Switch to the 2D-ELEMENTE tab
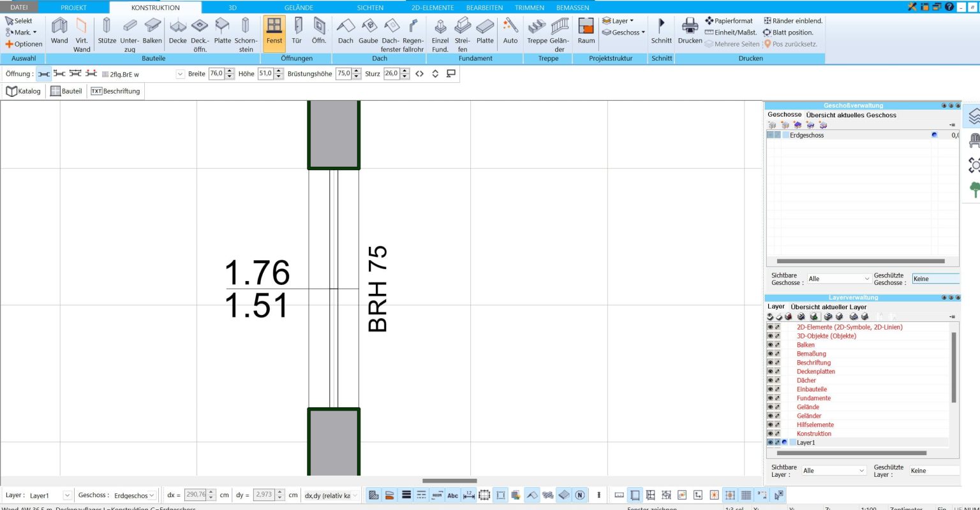 pyautogui.click(x=433, y=8)
